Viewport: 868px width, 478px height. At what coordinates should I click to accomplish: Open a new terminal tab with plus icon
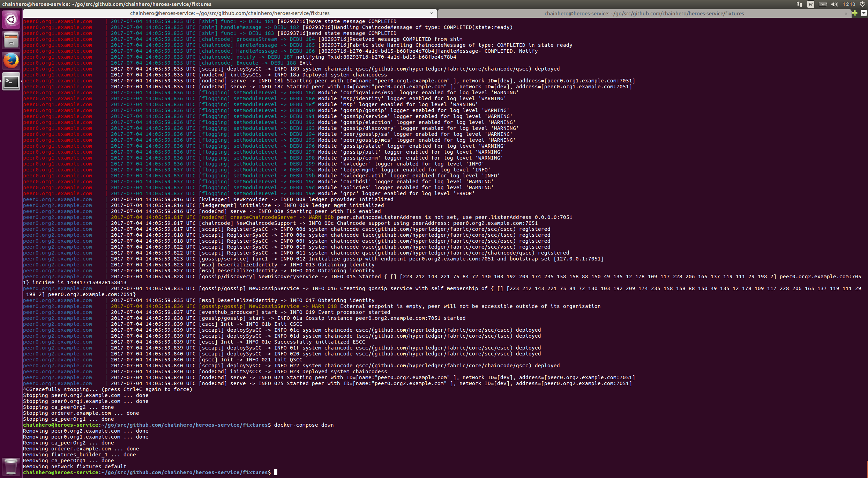tap(855, 13)
